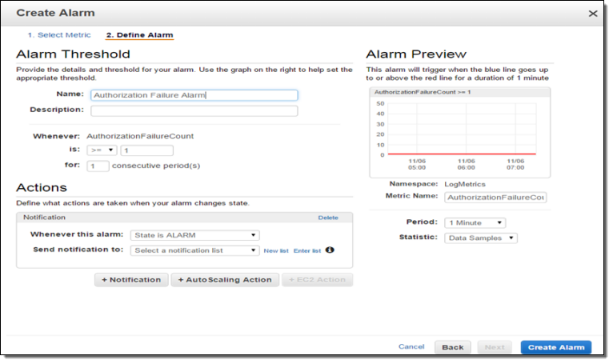Add an + AutoScaling Action

tap(225, 280)
